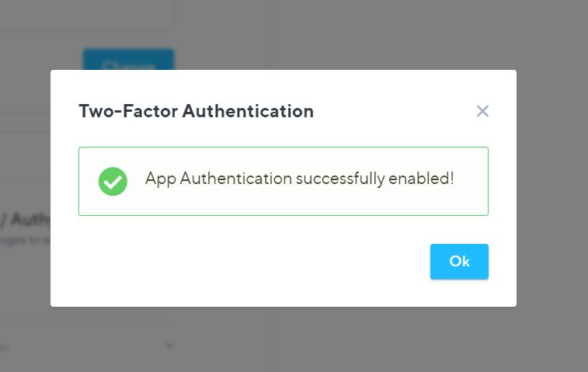Expand the dimmed dropdown chevron below dialog
The image size is (588, 372).
click(x=169, y=345)
